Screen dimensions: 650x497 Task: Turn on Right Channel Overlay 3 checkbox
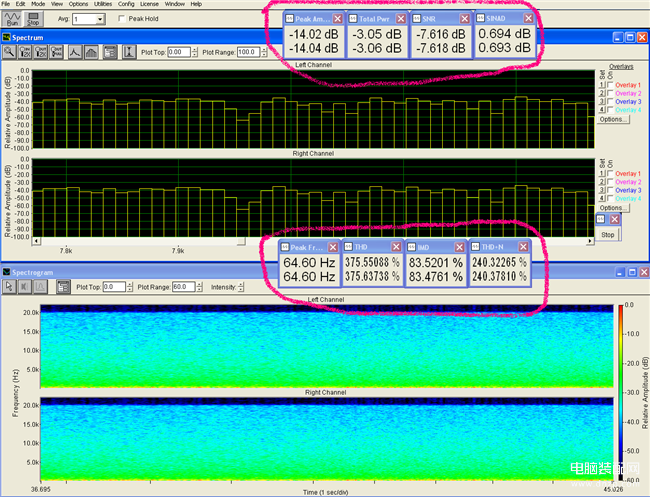tap(610, 190)
